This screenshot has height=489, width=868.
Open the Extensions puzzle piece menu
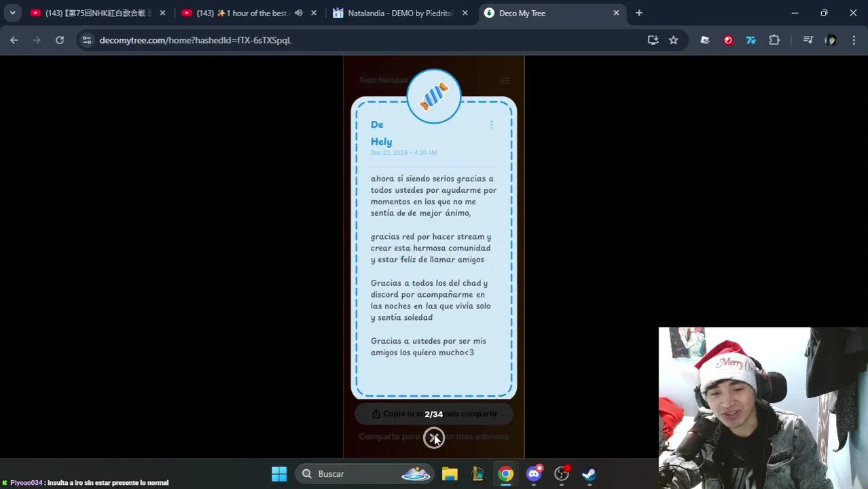pos(774,40)
